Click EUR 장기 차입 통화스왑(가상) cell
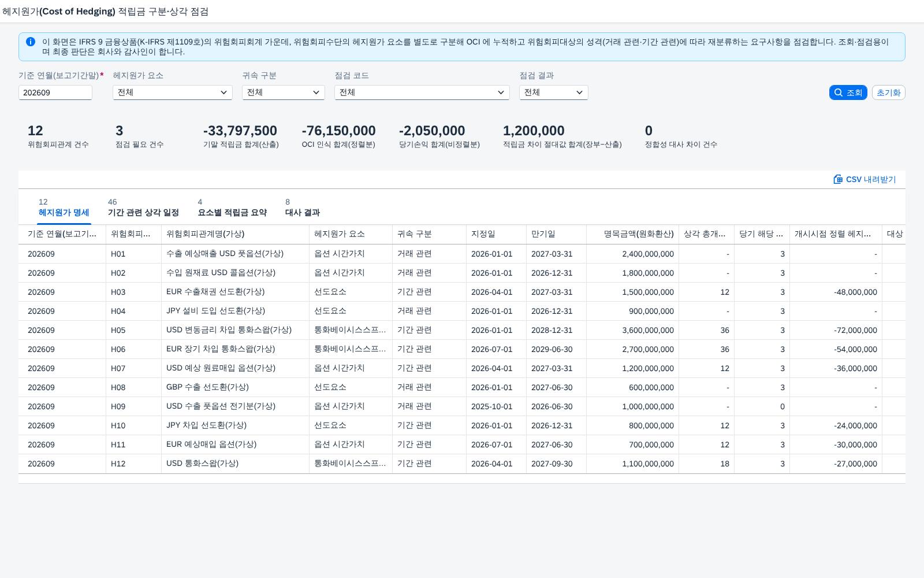The width and height of the screenshot is (924, 578). pyautogui.click(x=235, y=349)
